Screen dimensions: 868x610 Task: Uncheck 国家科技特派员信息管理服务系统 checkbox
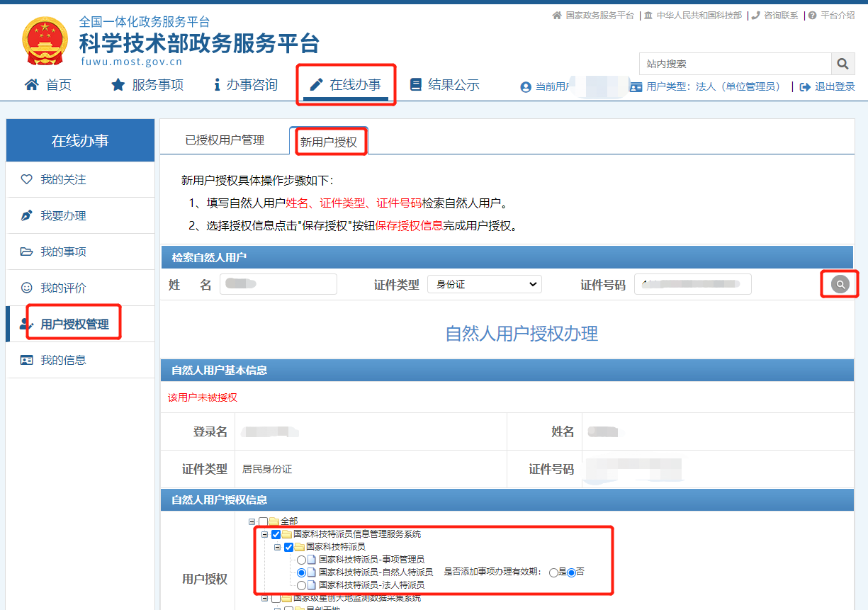pyautogui.click(x=276, y=534)
